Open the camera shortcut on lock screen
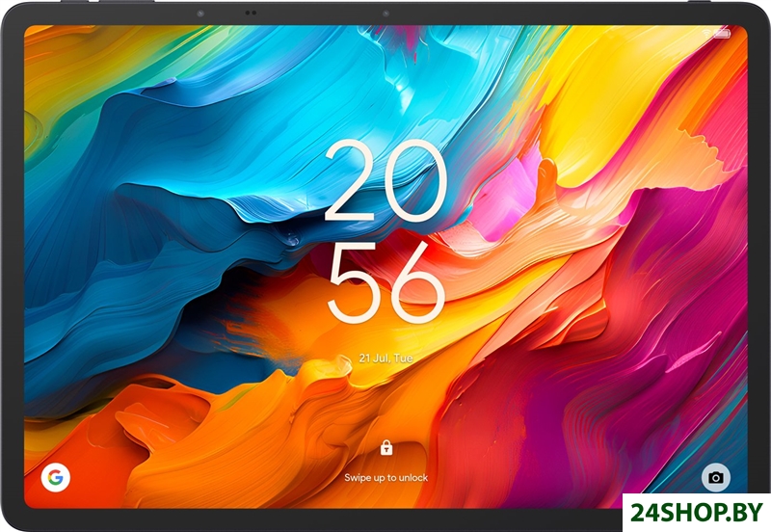771x532 pixels. point(715,477)
